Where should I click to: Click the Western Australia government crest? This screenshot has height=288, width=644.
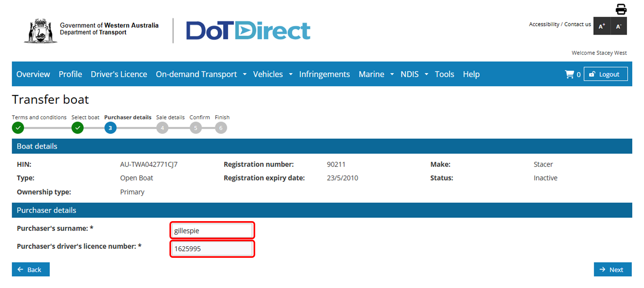click(40, 31)
